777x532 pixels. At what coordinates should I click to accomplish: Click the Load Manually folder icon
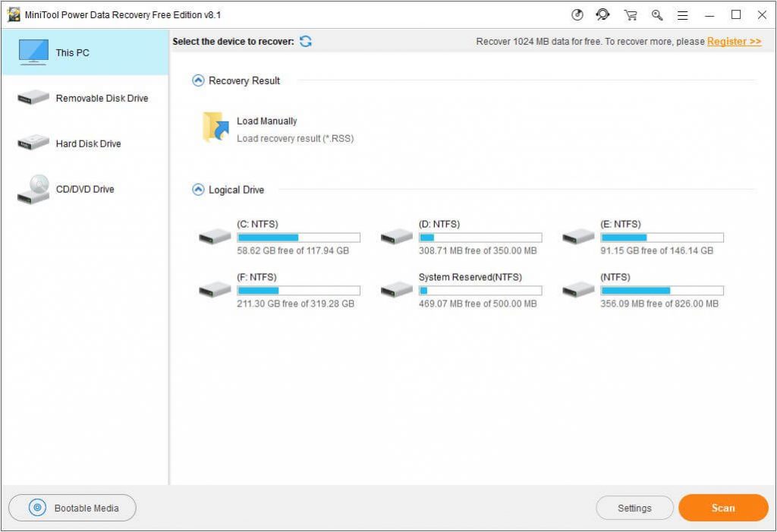[x=215, y=127]
